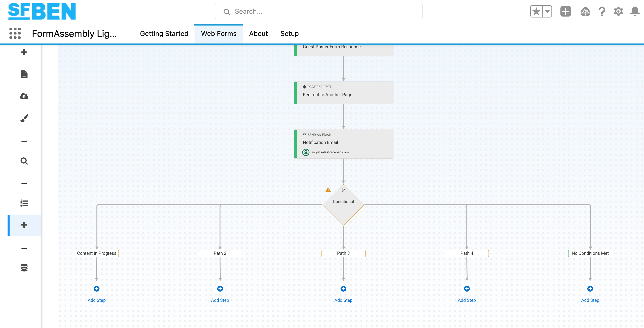The width and height of the screenshot is (644, 328).
Task: Click Add Step link under No Conditions Met
Action: click(x=590, y=300)
